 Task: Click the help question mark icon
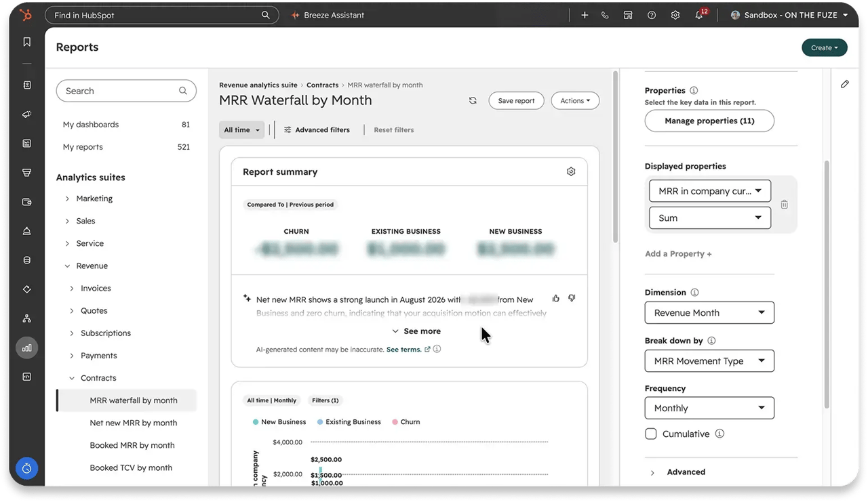point(652,15)
